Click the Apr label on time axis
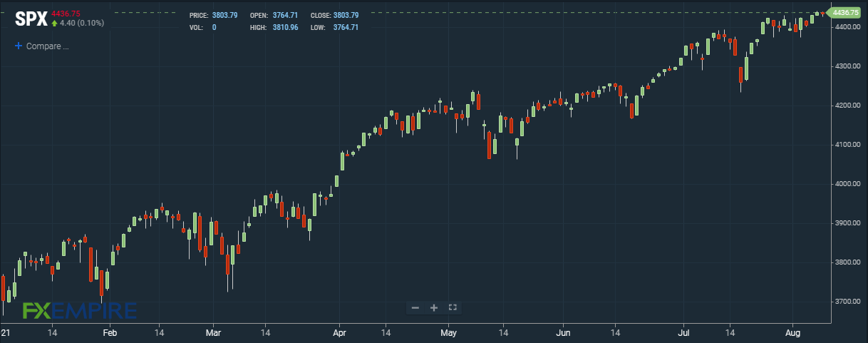Screen dimensions: 868x343 pos(339,332)
